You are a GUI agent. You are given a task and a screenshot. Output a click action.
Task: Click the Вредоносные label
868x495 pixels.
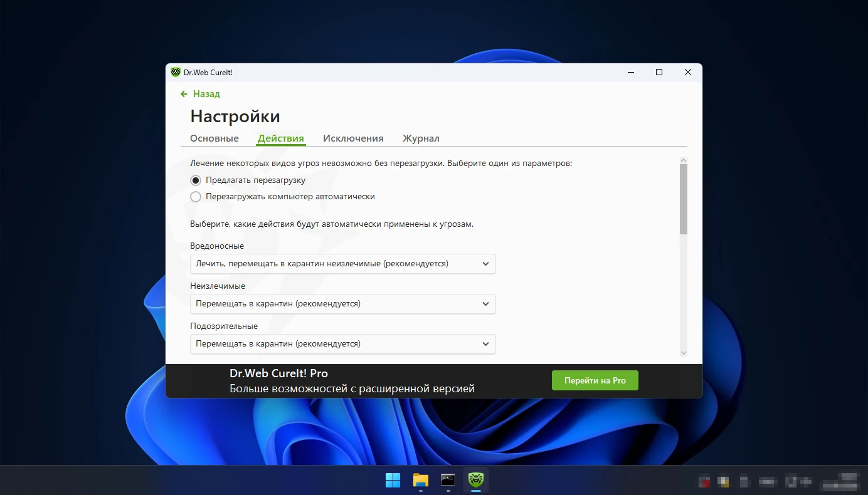coord(217,246)
